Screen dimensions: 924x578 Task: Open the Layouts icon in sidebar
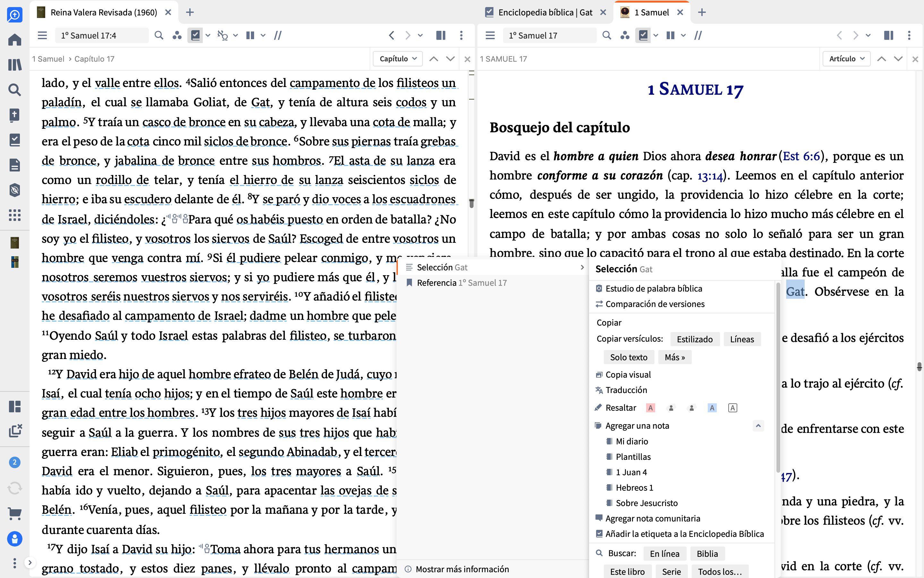pos(14,406)
